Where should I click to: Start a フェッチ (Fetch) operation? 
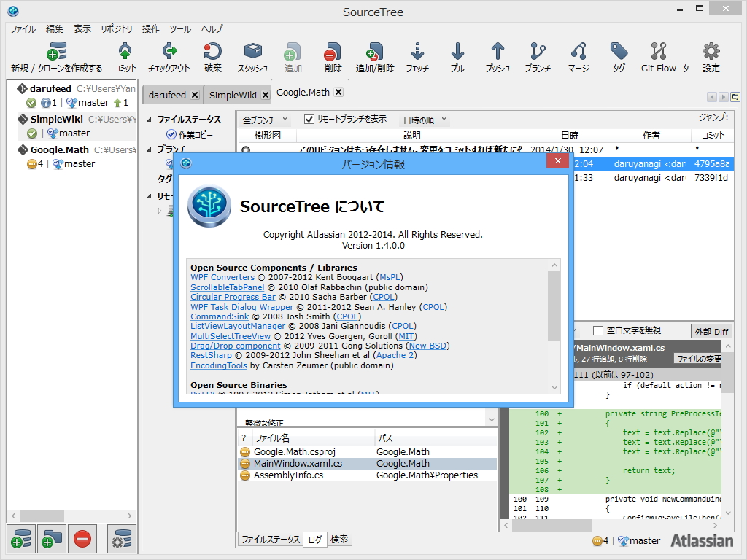(417, 57)
